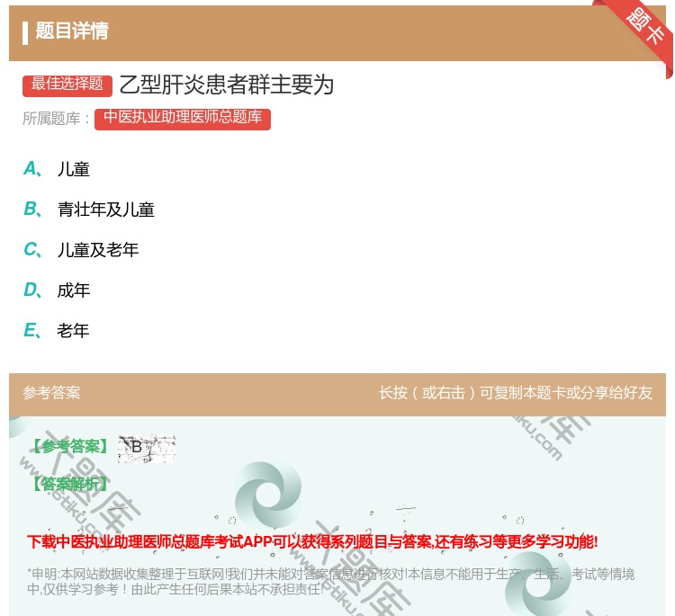Pick option D 成年

[x=57, y=290]
